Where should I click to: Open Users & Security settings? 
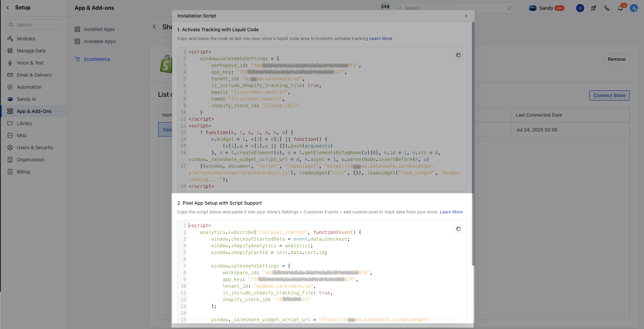click(34, 148)
